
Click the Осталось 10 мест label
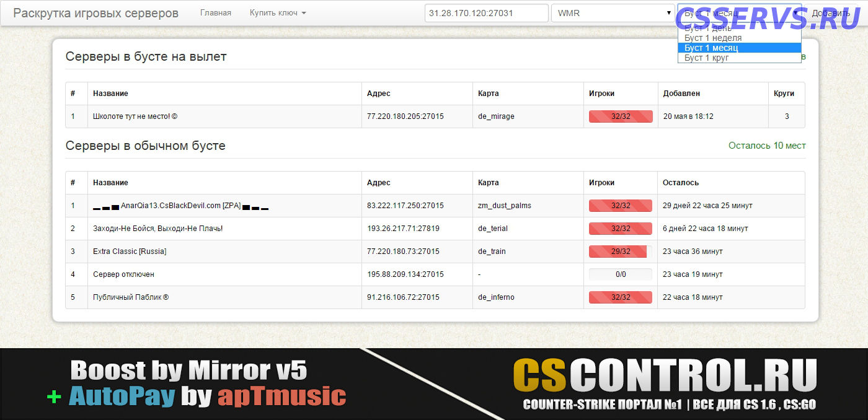767,146
